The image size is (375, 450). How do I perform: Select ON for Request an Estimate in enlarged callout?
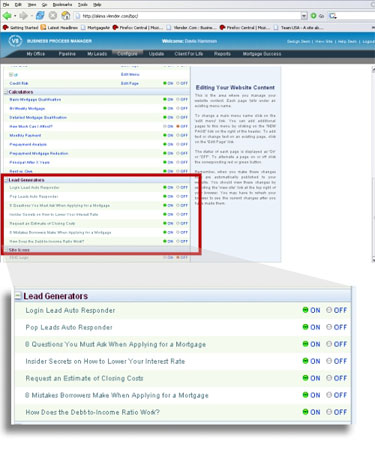[305, 378]
